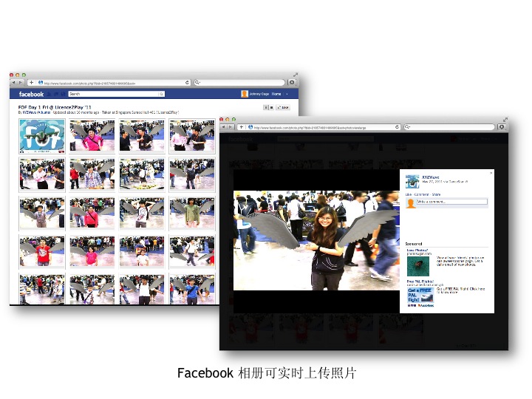Open third thumbnail in second row
Viewport: 532px width, 399px height.
click(x=142, y=174)
